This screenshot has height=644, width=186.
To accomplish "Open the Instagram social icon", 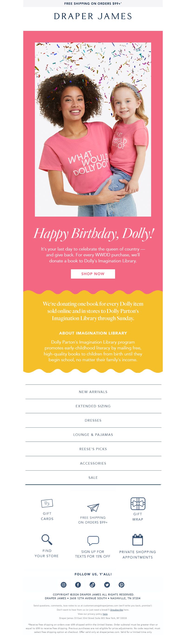I will pos(64,585).
